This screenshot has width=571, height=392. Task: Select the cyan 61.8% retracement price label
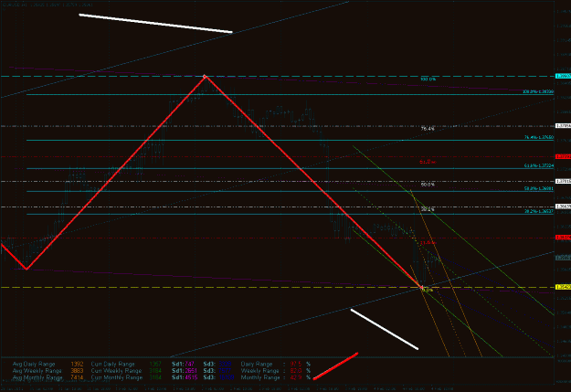click(539, 165)
